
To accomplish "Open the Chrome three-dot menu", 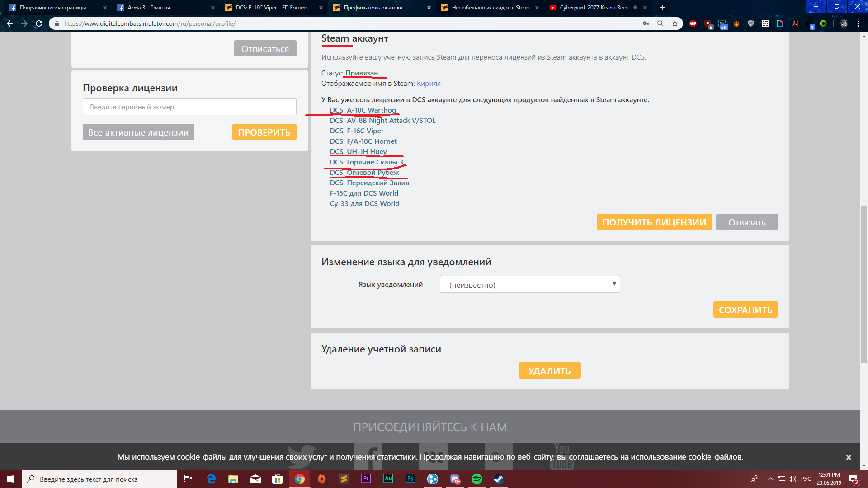I will point(858,23).
